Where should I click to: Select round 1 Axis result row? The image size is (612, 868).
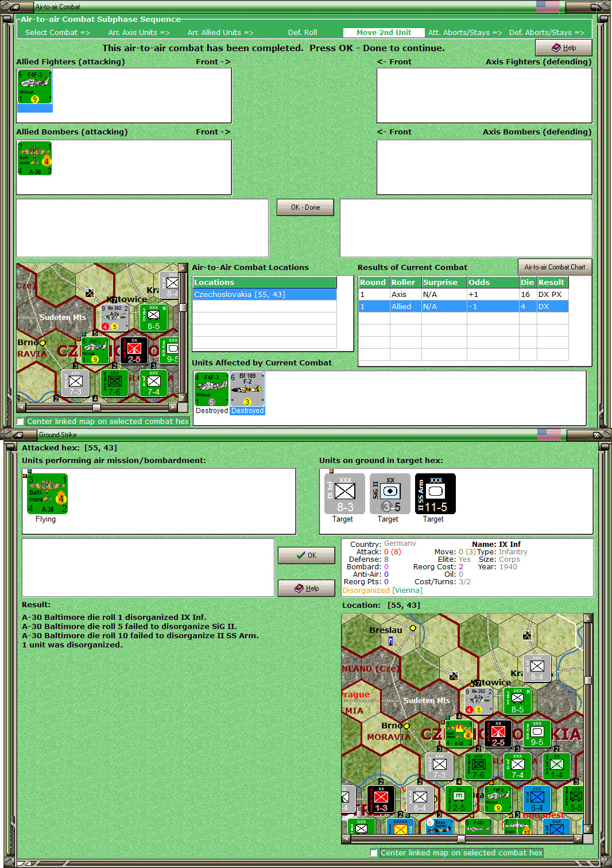point(463,294)
